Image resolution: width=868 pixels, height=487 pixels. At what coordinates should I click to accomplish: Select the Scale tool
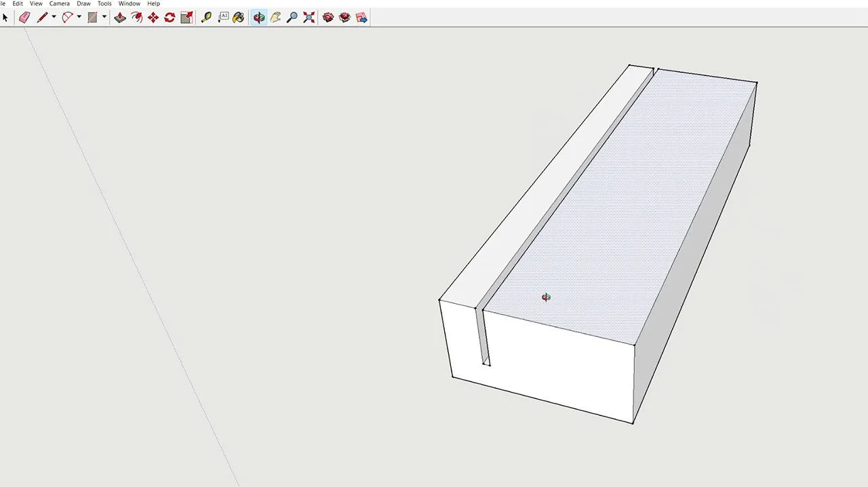(186, 18)
